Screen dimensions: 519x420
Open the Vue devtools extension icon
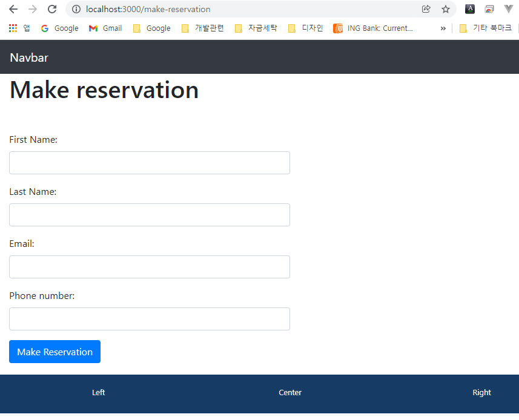[x=509, y=9]
